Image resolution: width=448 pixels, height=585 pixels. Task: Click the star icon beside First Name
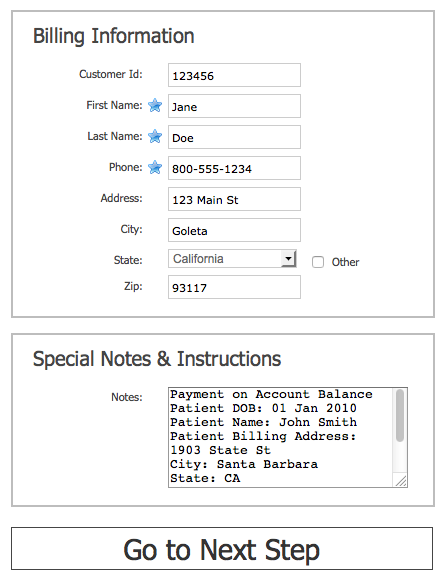pos(155,106)
